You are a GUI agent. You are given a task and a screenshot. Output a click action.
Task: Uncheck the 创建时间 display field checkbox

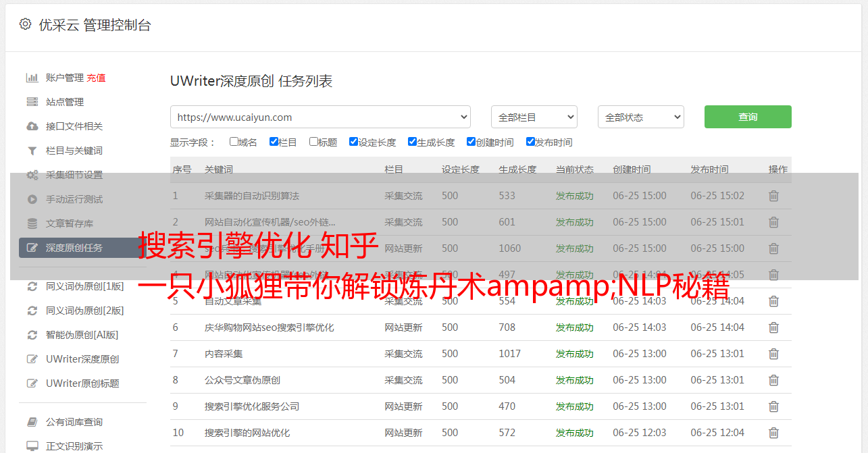[471, 142]
